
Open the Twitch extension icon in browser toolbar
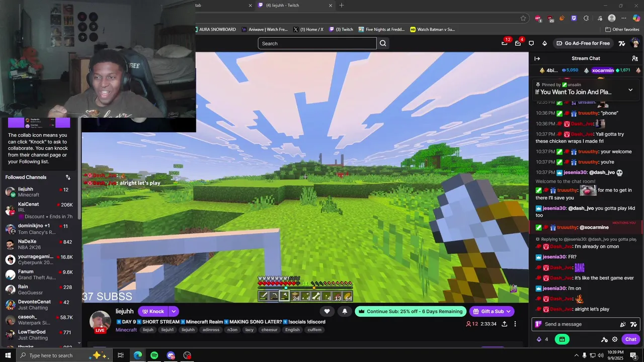point(574,18)
